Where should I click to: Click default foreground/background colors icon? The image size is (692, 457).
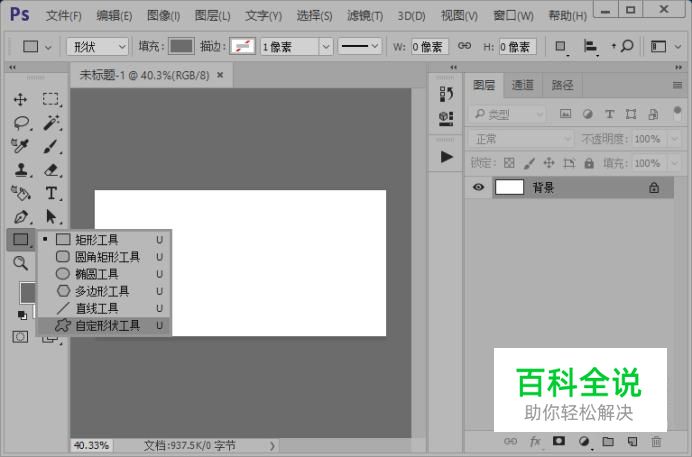click(22, 315)
